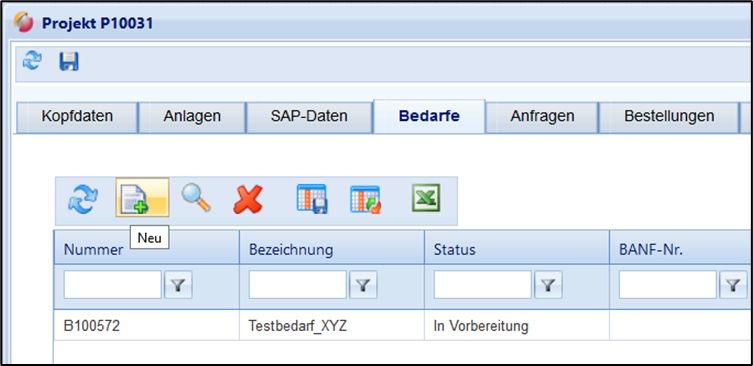Reset table layout icon

point(365,199)
